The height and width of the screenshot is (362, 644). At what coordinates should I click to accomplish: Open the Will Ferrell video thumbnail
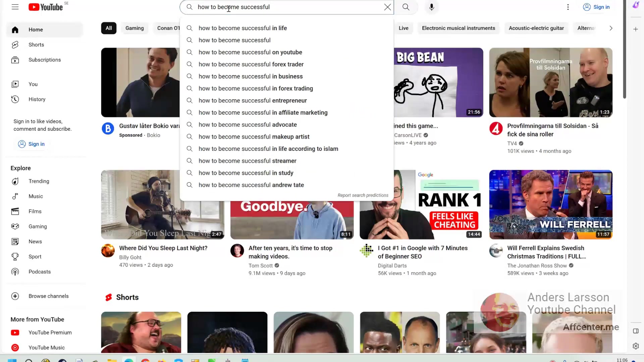click(x=551, y=204)
